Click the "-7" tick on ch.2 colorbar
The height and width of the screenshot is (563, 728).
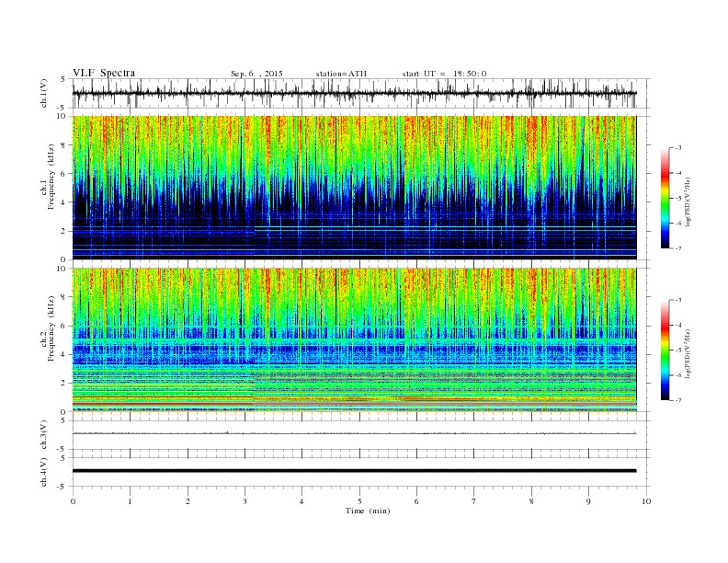tap(678, 400)
